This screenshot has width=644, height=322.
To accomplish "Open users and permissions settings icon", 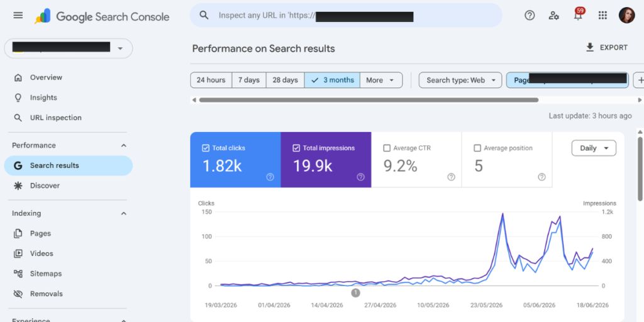I will (553, 16).
